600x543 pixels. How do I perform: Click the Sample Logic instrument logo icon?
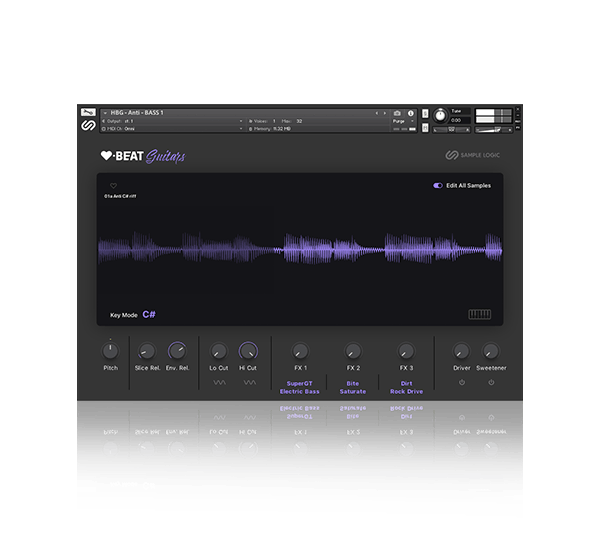tap(88, 126)
